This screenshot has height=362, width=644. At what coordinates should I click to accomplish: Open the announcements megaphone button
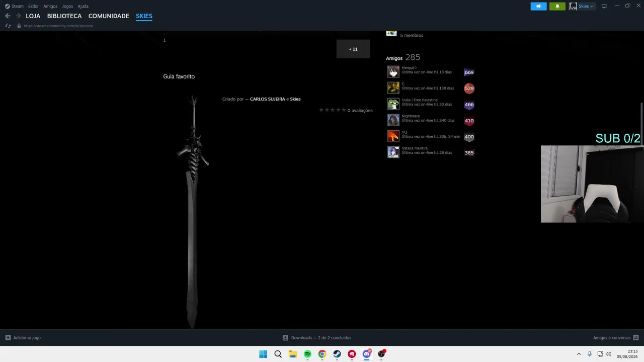(x=538, y=6)
